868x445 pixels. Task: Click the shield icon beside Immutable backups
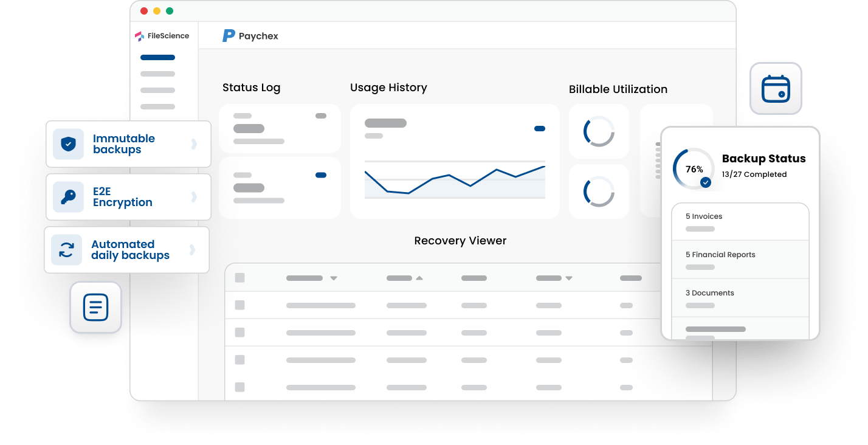68,144
